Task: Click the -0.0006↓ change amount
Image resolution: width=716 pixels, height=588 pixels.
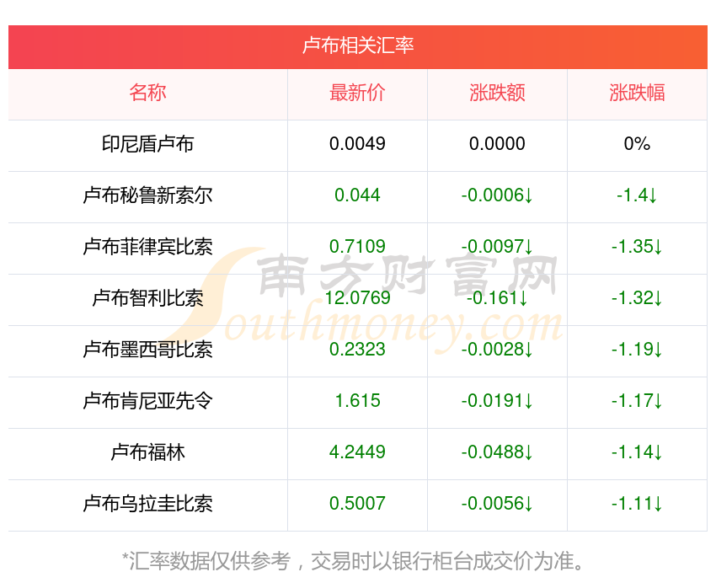Action: (497, 195)
